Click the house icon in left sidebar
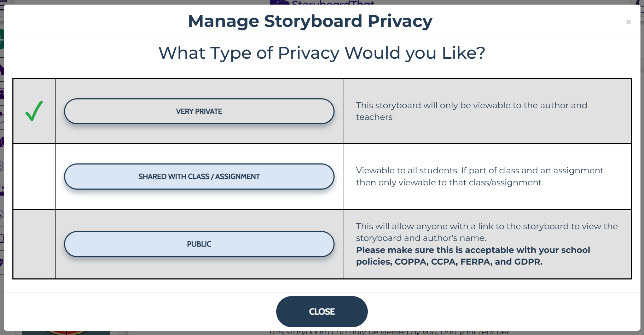This screenshot has height=335, width=644. tap(2, 69)
